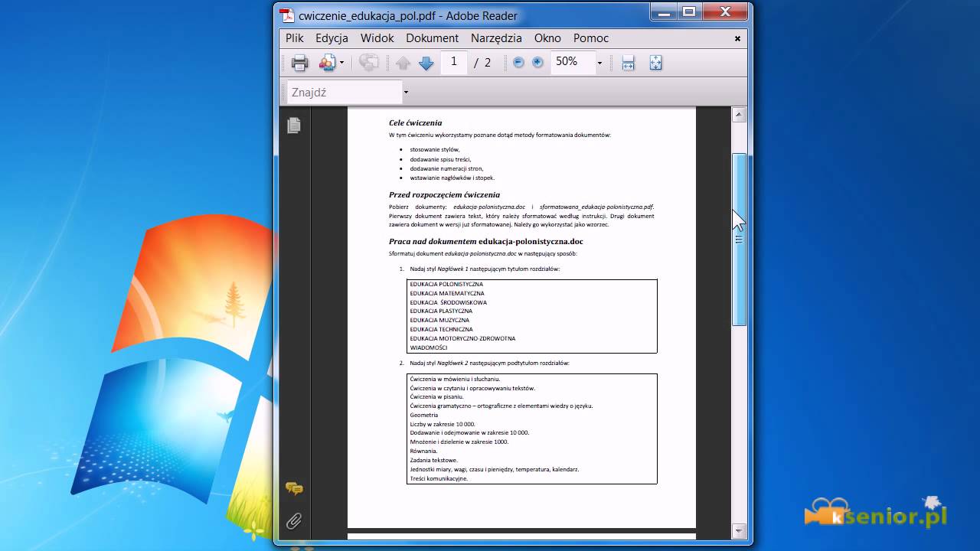Open the Widok menu
The height and width of the screenshot is (551, 980).
[377, 37]
